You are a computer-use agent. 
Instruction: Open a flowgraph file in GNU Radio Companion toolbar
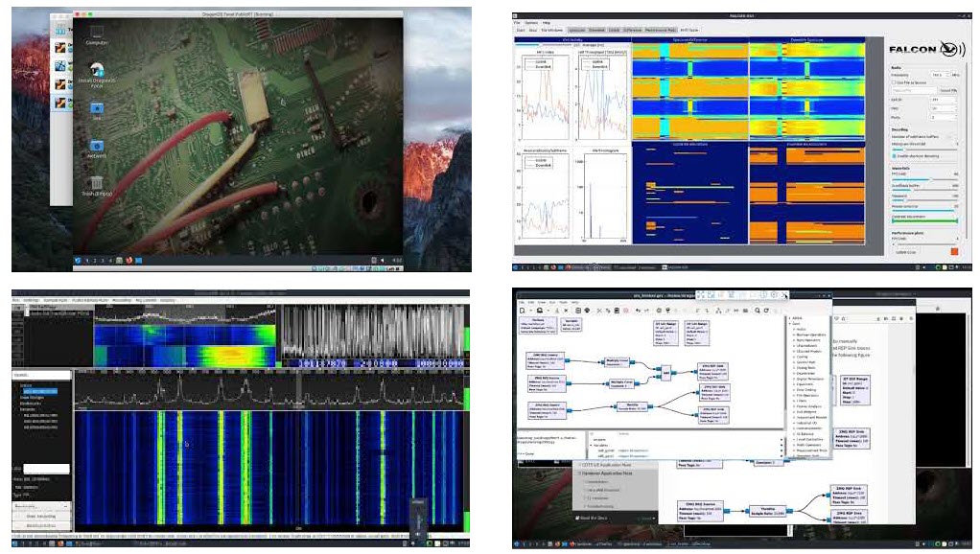click(x=539, y=311)
